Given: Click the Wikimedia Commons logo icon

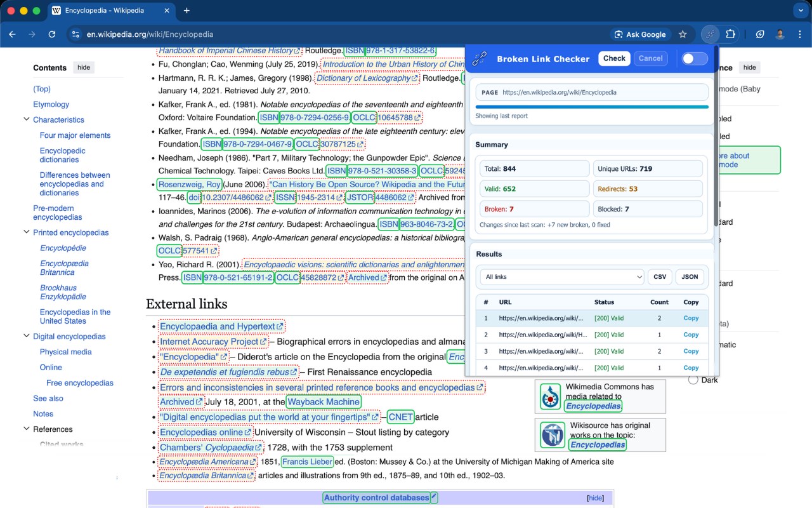Looking at the screenshot, I should coord(550,396).
